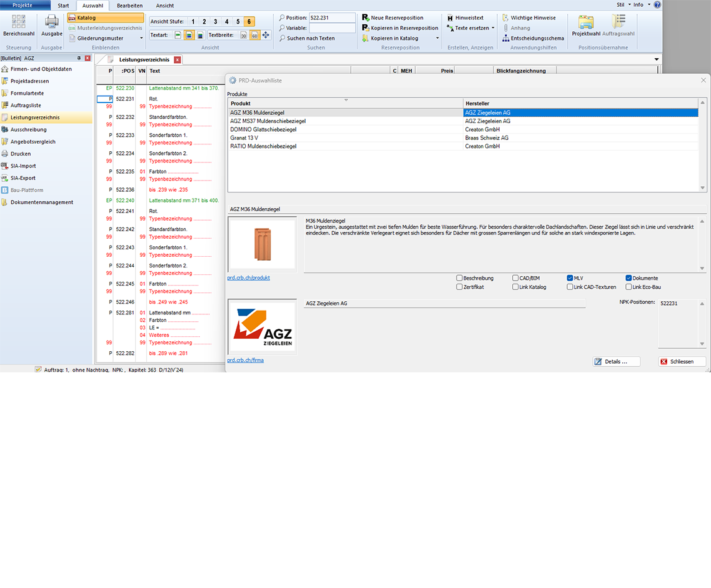Click Texte ersetzen

468,27
